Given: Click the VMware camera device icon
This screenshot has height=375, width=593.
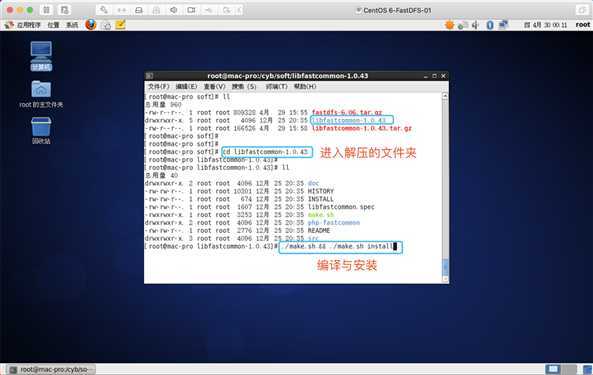Looking at the screenshot, I should (191, 10).
